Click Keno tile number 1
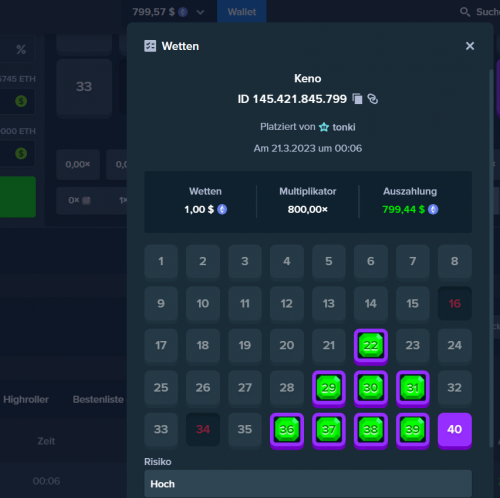 pos(161,262)
